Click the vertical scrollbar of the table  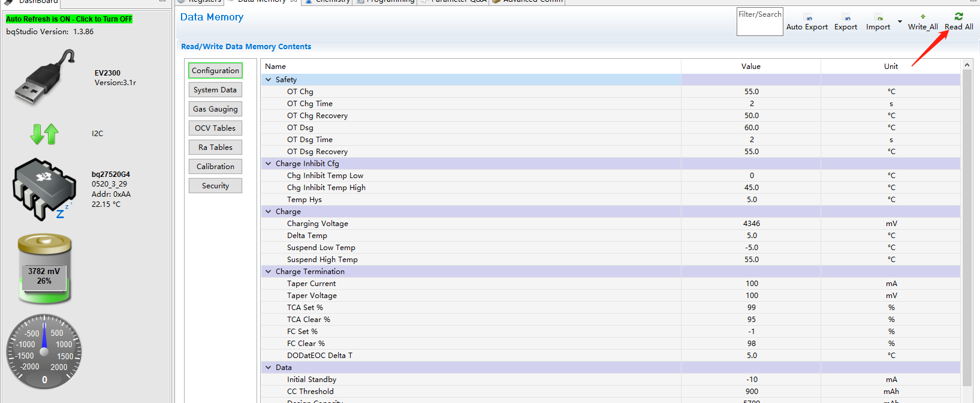pos(967,228)
